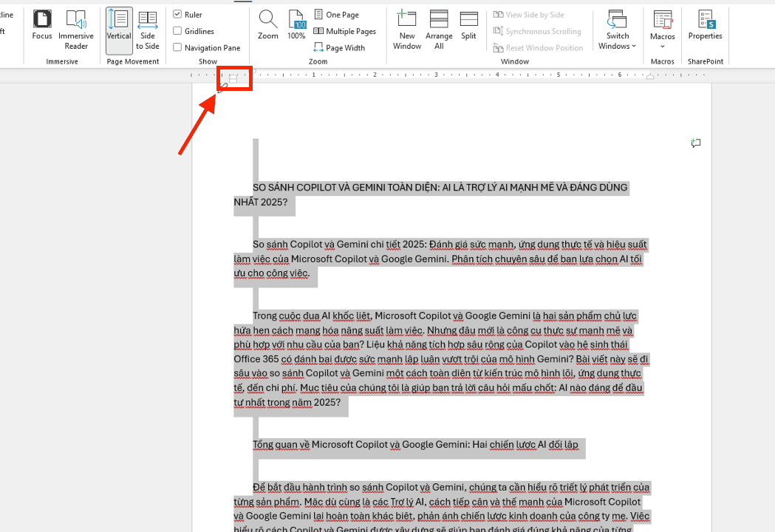775x532 pixels.
Task: Click the tab stop selector on the ruler
Action: (233, 78)
